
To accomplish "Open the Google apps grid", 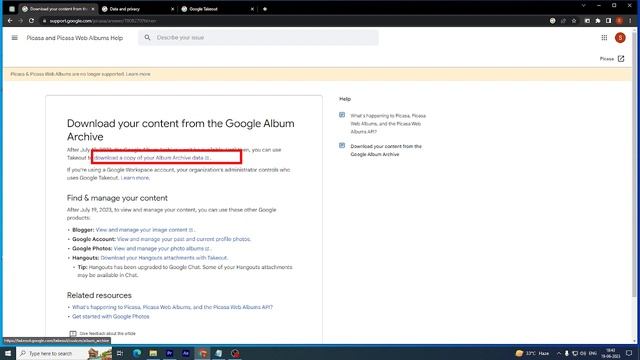I will [x=604, y=38].
